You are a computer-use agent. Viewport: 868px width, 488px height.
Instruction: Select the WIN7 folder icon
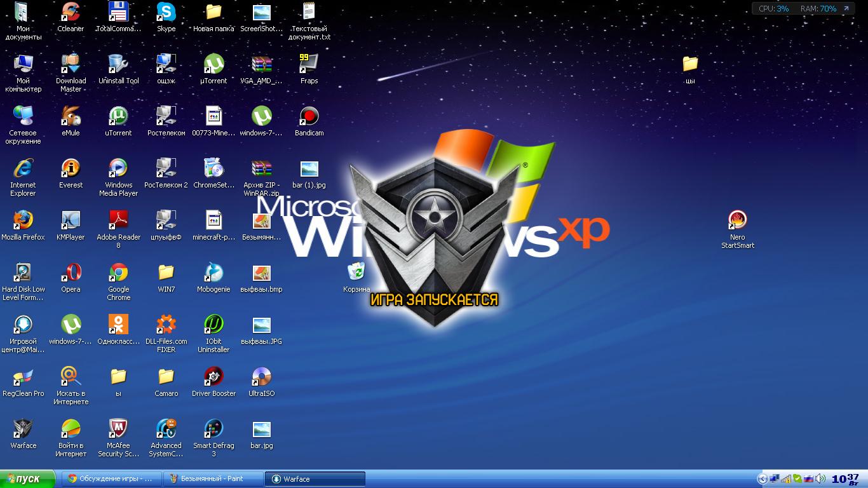(x=166, y=278)
